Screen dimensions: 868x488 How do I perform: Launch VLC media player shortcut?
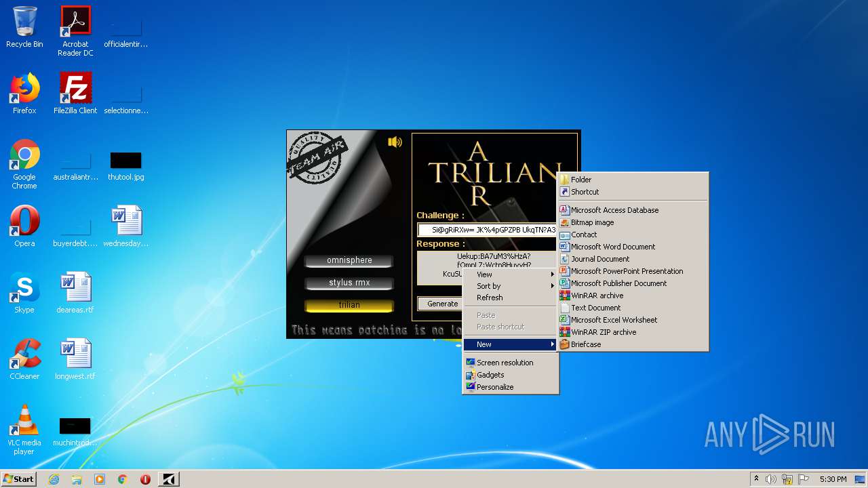[x=24, y=430]
